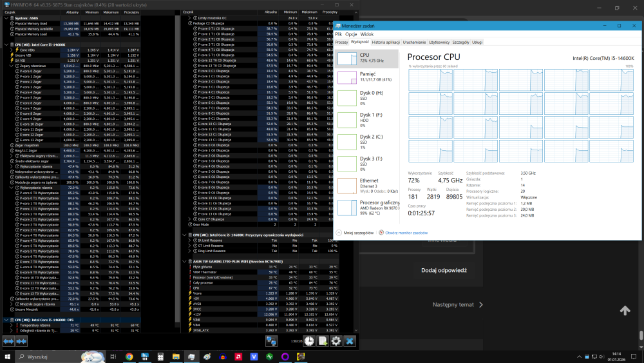Collapse the Zegary rdzeniowe clock group
644x363 pixels.
pos(12,65)
